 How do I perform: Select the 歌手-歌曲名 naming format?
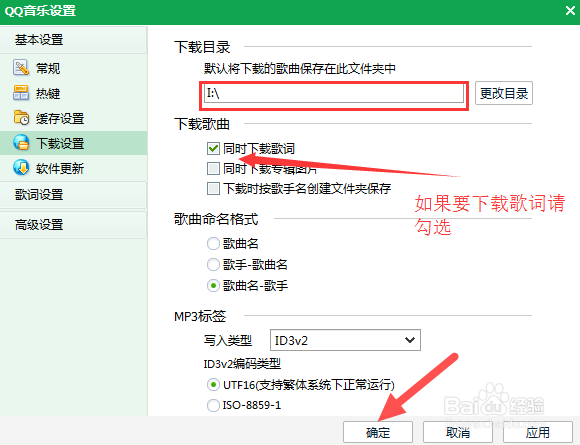(x=213, y=265)
